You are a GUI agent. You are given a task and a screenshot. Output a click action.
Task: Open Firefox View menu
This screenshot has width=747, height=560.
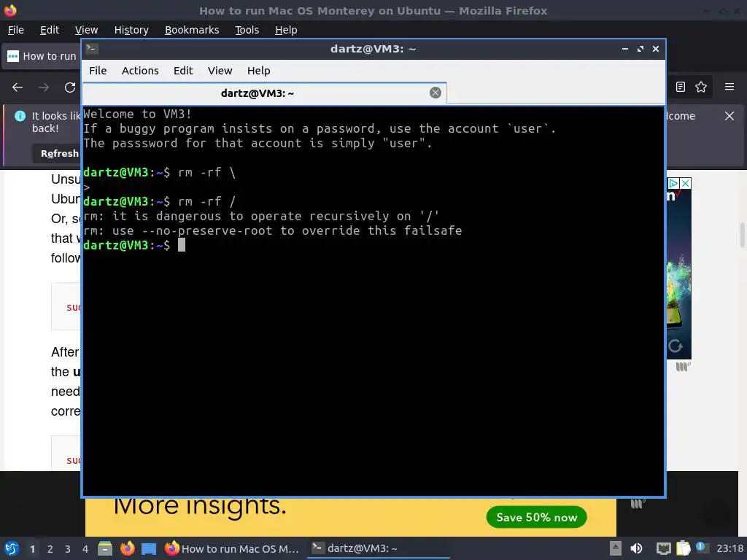(86, 30)
